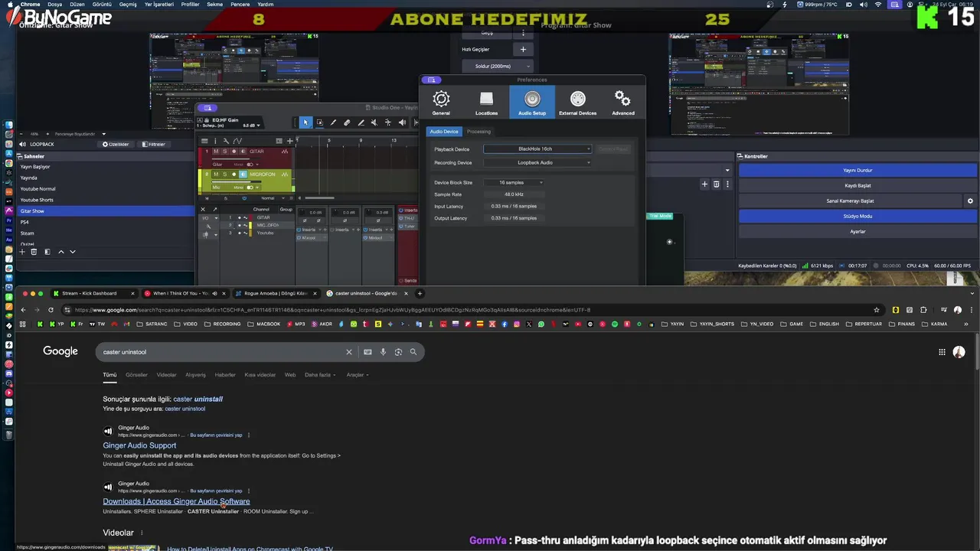The width and height of the screenshot is (980, 551).
Task: Click the caster uninstall suggestion link
Action: (198, 399)
